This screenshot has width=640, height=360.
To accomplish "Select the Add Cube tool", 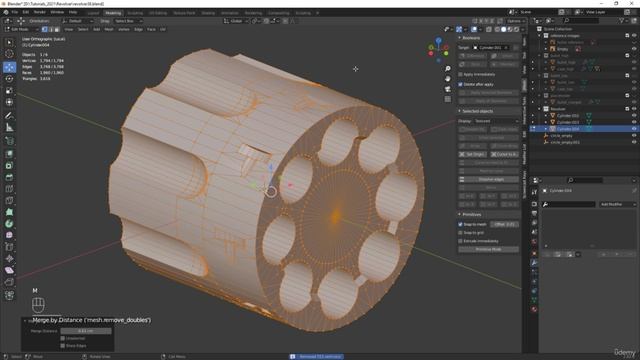I will (x=9, y=141).
